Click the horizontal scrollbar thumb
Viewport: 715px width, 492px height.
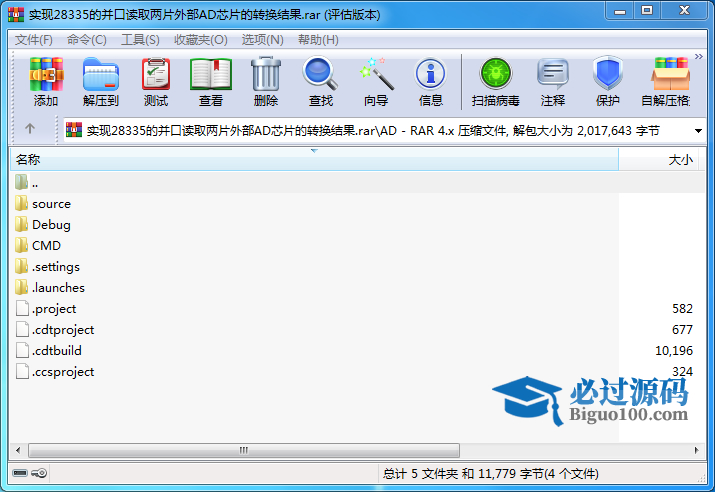pos(244,451)
